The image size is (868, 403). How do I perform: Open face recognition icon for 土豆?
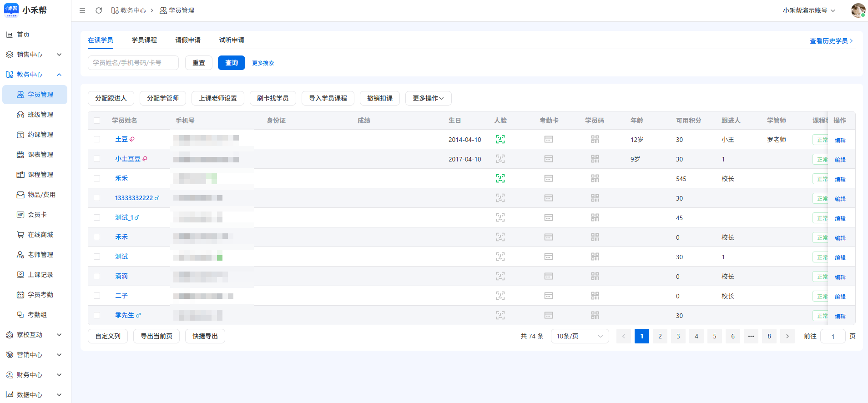pos(500,140)
